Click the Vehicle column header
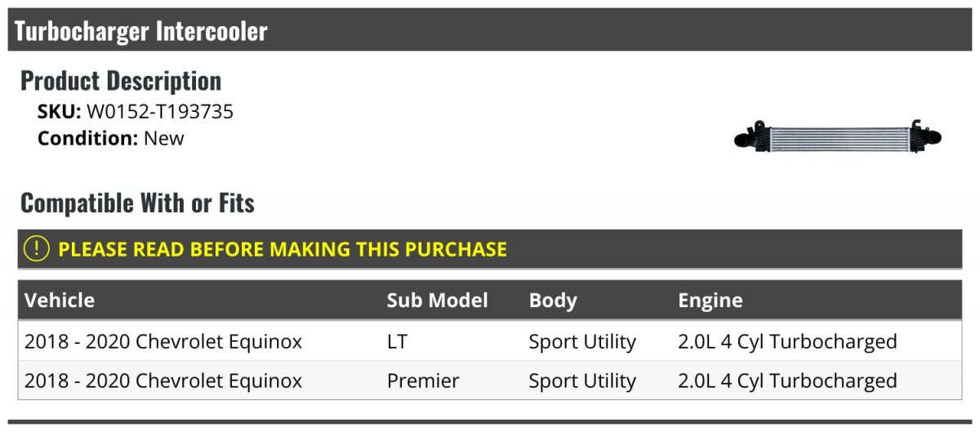The height and width of the screenshot is (432, 980). pos(60,301)
